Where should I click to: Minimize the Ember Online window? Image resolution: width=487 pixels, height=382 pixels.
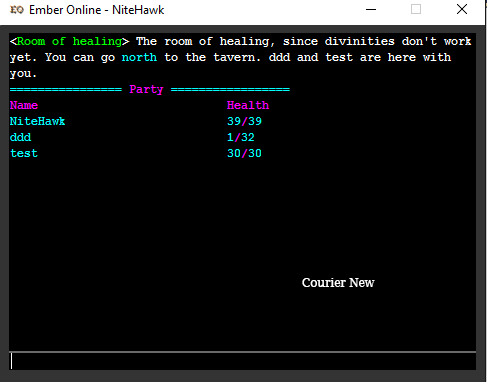point(371,9)
